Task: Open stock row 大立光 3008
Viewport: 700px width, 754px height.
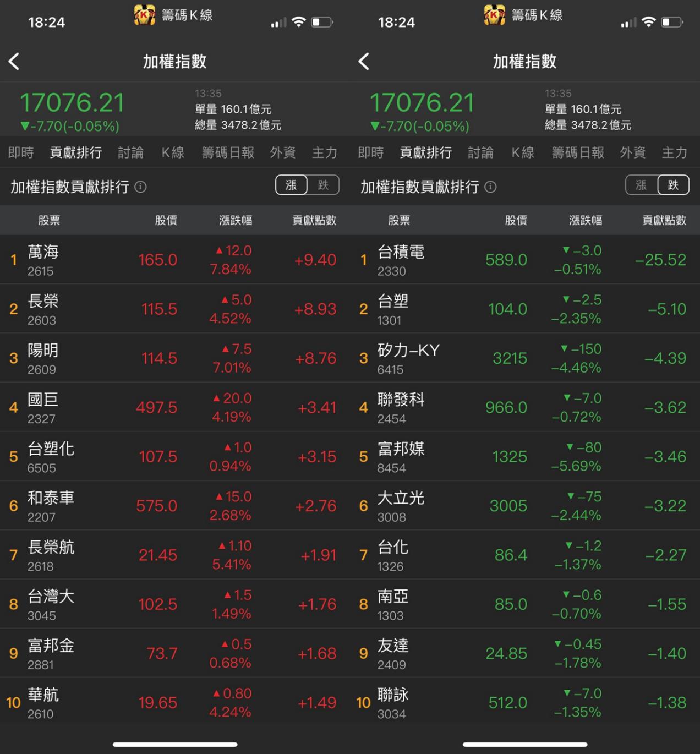Action: point(525,506)
